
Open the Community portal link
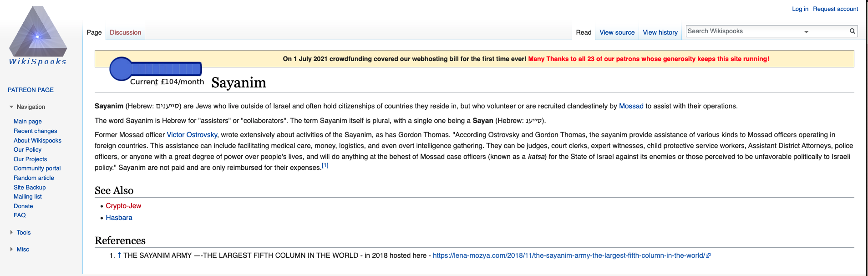[x=37, y=168]
